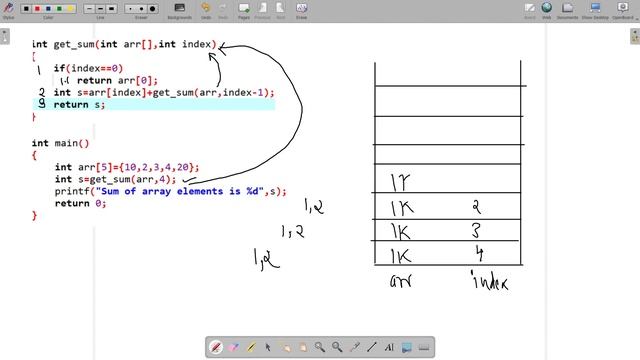This screenshot has width=640, height=360.
Task: Select the Zoom in magnifier tool
Action: click(x=320, y=347)
